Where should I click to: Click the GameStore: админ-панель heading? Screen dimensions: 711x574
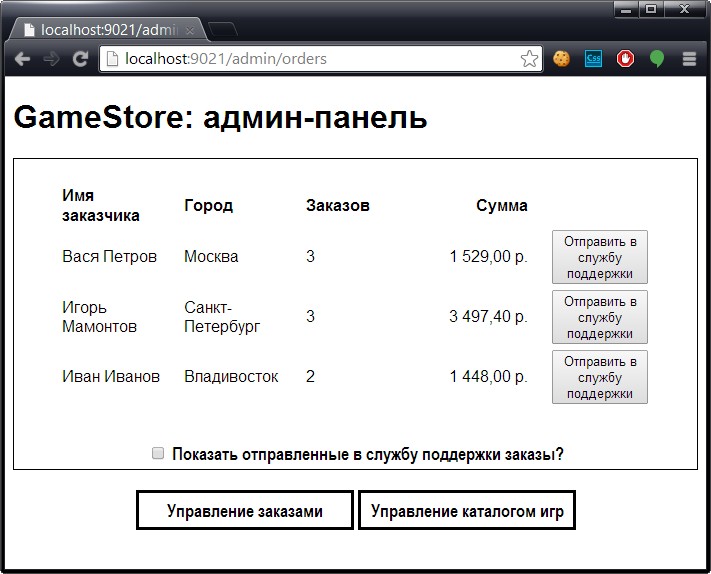pyautogui.click(x=220, y=117)
